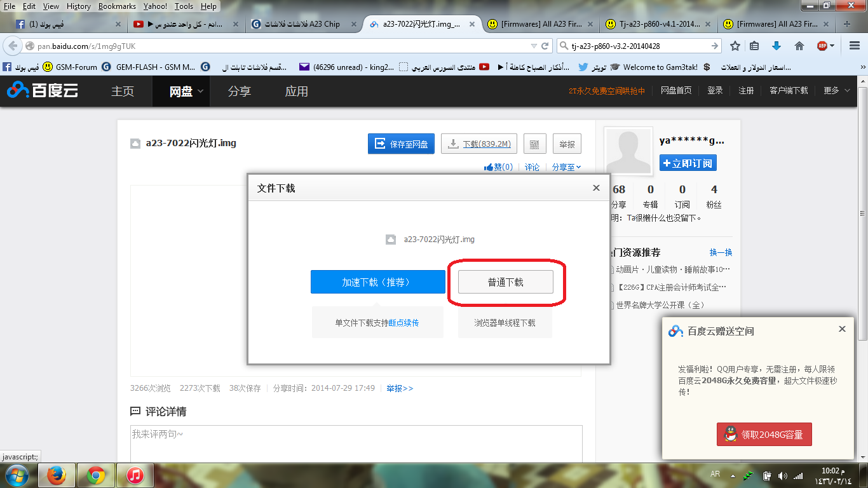
Task: Open iTunes from the taskbar
Action: (135, 475)
